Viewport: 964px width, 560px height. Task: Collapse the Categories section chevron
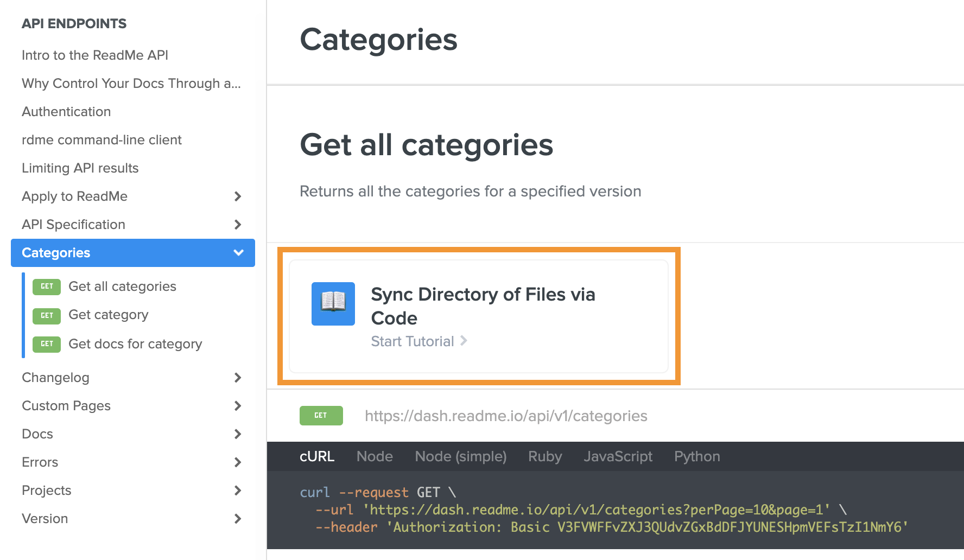tap(238, 253)
